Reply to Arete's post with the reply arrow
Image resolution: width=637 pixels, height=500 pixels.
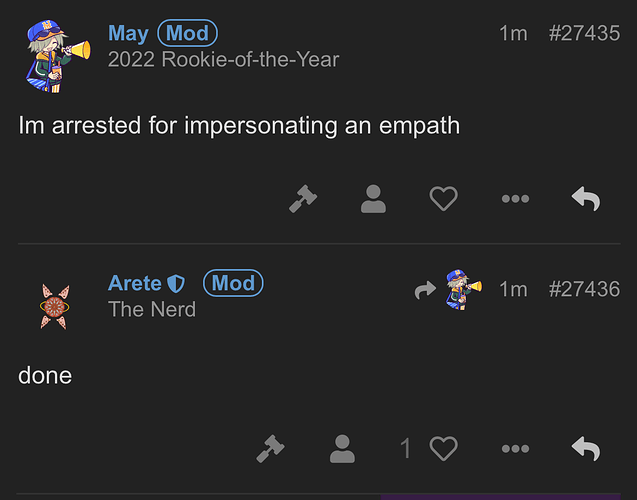click(585, 448)
